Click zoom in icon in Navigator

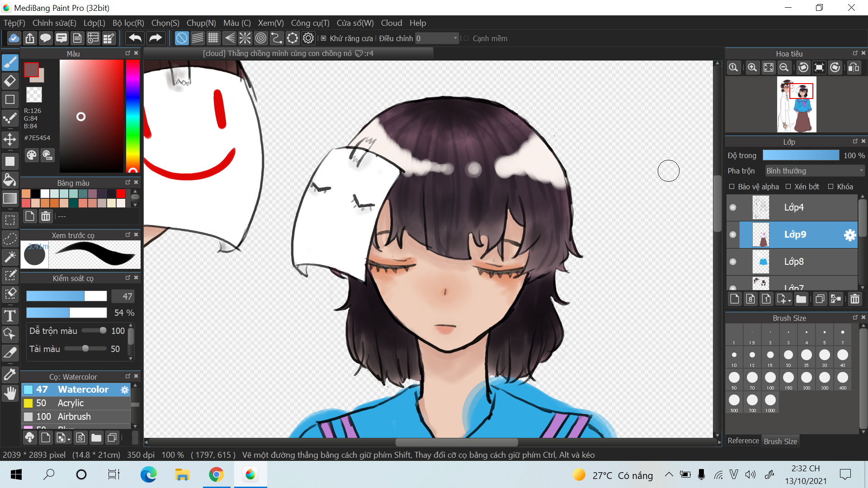(752, 68)
